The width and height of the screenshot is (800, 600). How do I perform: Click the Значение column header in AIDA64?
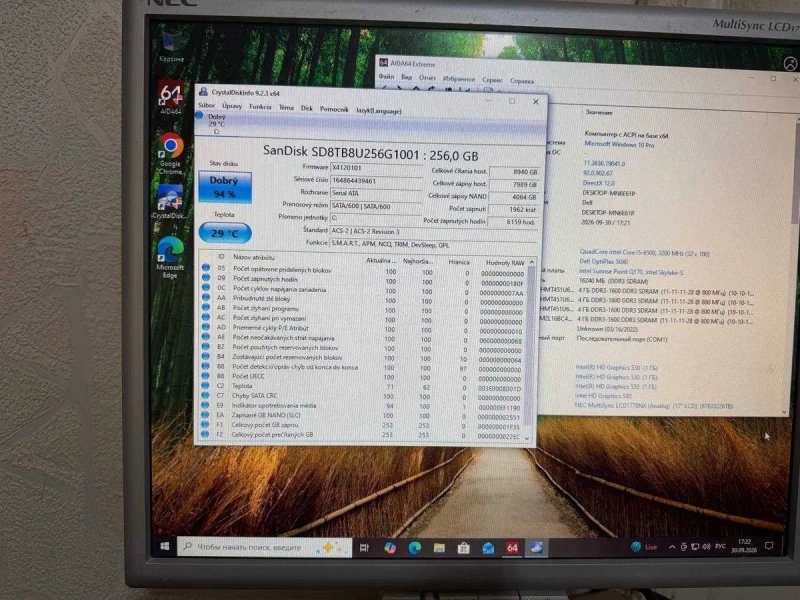(x=598, y=112)
